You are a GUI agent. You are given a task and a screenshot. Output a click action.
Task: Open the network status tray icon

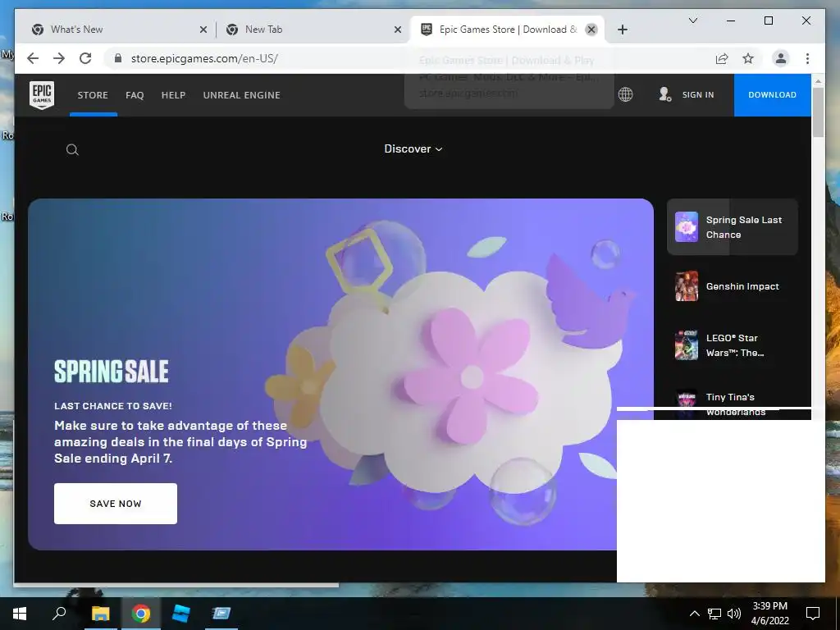pyautogui.click(x=714, y=614)
